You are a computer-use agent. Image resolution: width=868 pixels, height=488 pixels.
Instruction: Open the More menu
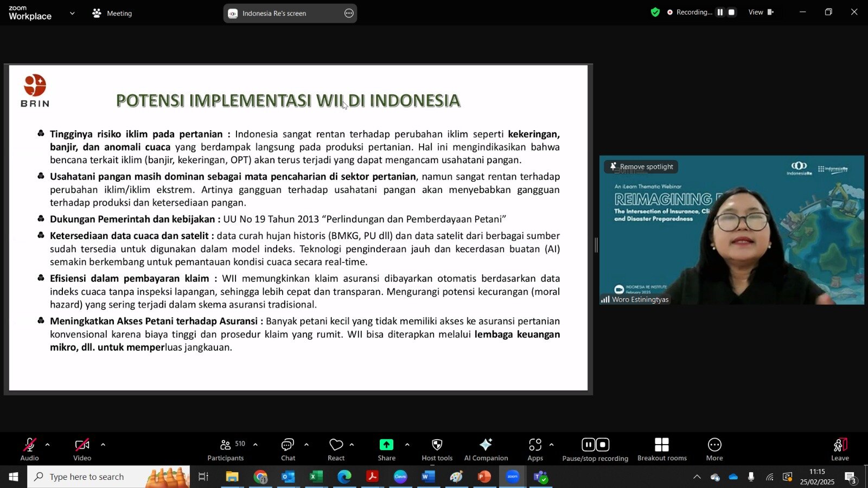pyautogui.click(x=714, y=450)
